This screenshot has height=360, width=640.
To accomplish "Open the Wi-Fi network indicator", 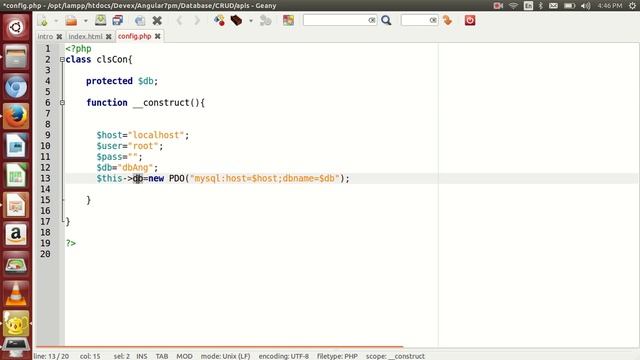I will [x=513, y=6].
